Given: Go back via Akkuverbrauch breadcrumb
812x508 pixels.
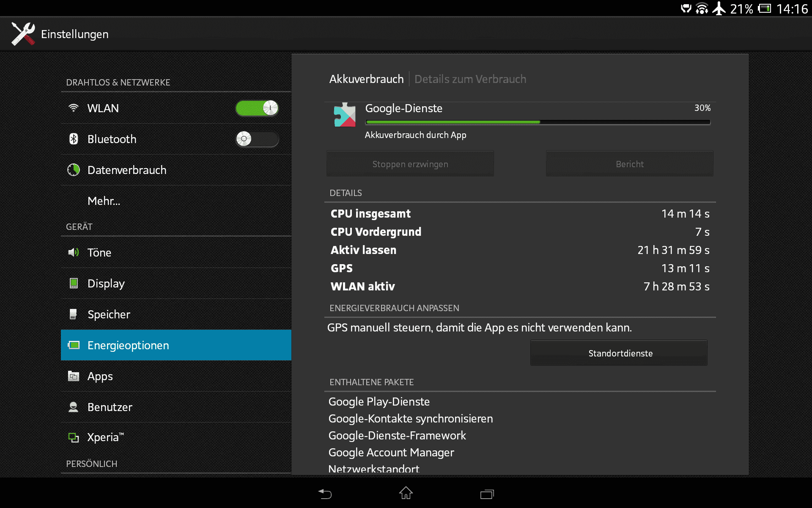Looking at the screenshot, I should (x=366, y=79).
